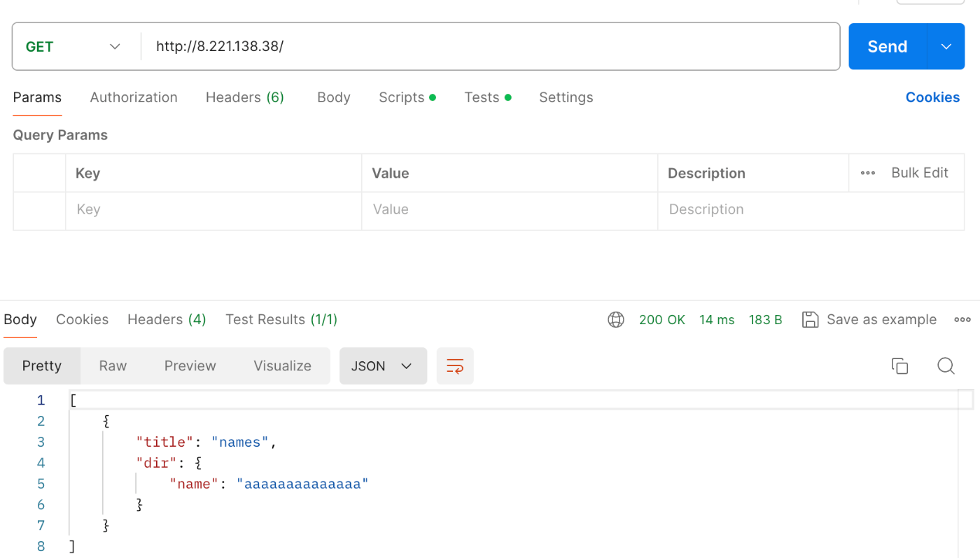Select the Pretty view
Image resolution: width=980 pixels, height=558 pixels.
(42, 366)
